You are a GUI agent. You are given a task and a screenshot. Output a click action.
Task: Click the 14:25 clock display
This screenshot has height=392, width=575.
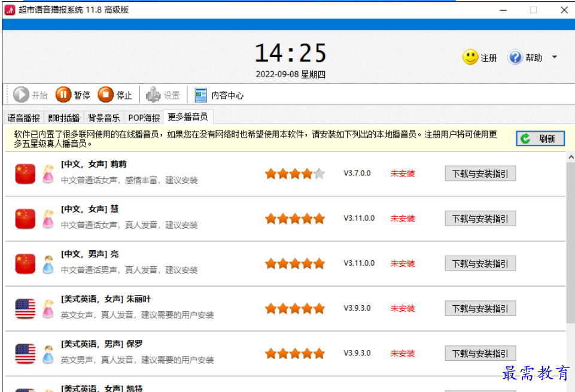pyautogui.click(x=290, y=53)
